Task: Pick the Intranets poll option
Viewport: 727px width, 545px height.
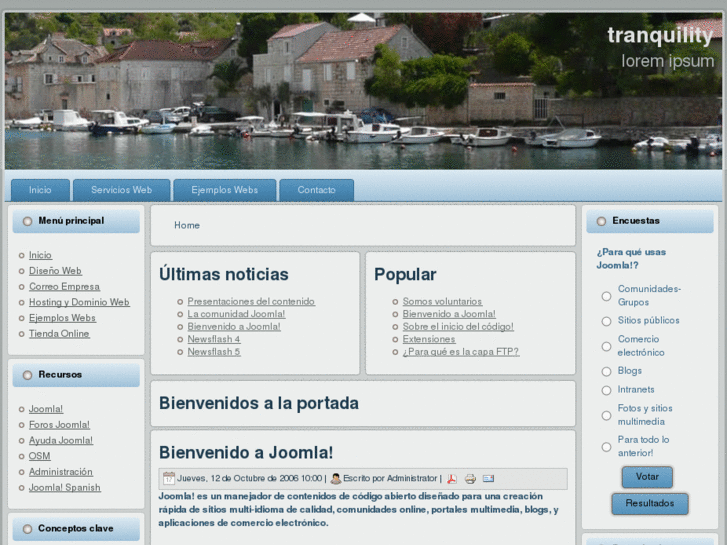Action: tap(606, 391)
